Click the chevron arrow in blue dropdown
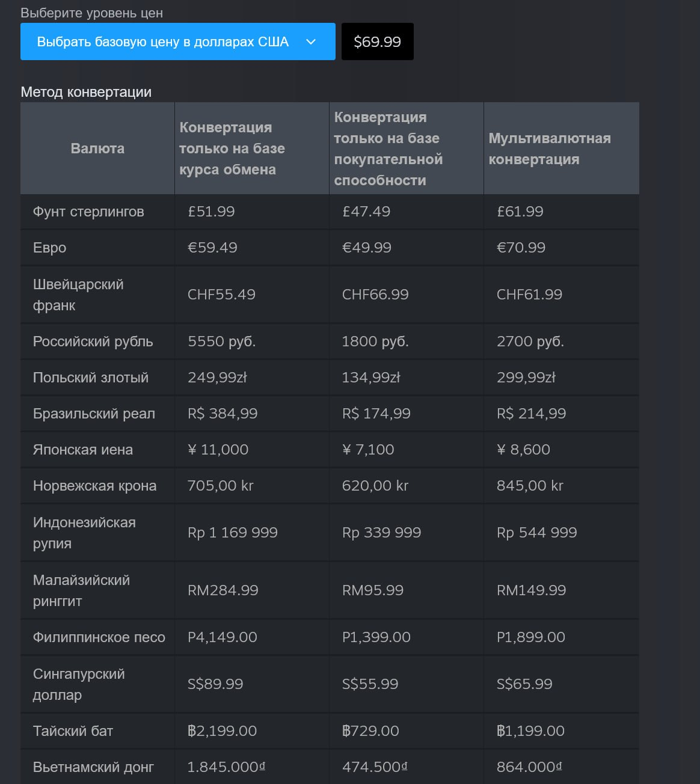 (311, 42)
